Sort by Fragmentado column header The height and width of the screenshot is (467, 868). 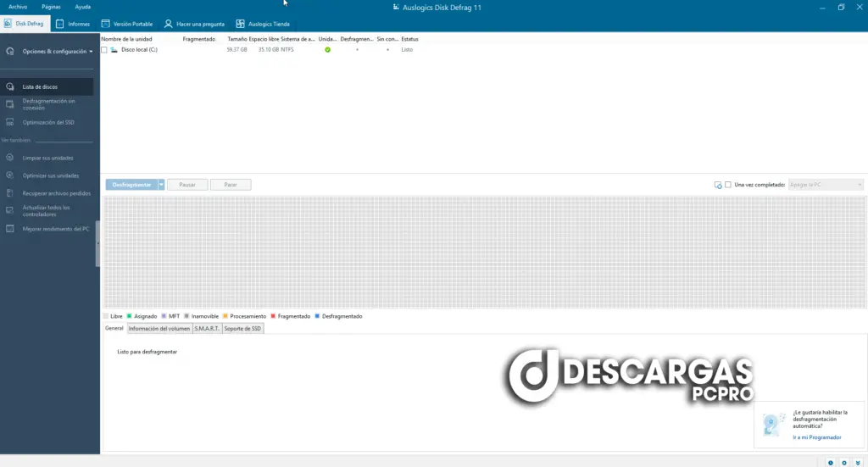point(198,39)
